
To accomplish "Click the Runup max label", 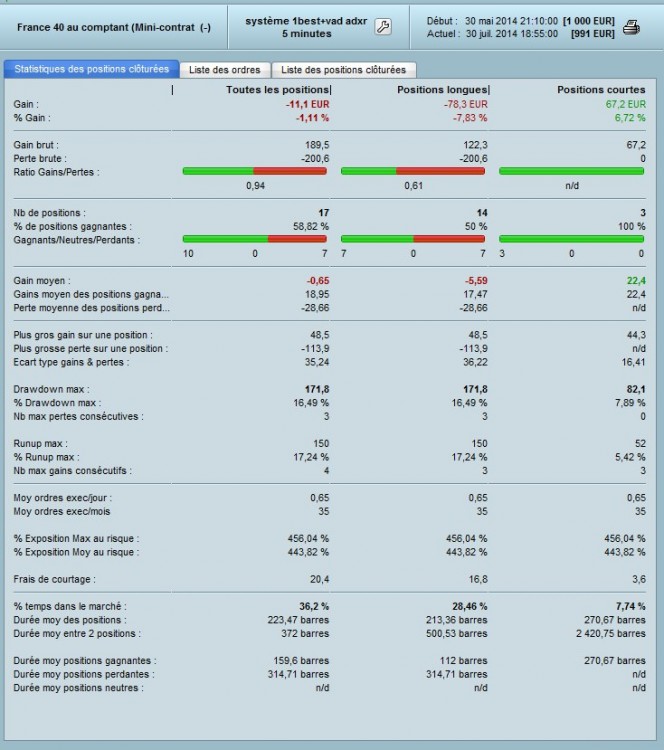I will 40,443.
